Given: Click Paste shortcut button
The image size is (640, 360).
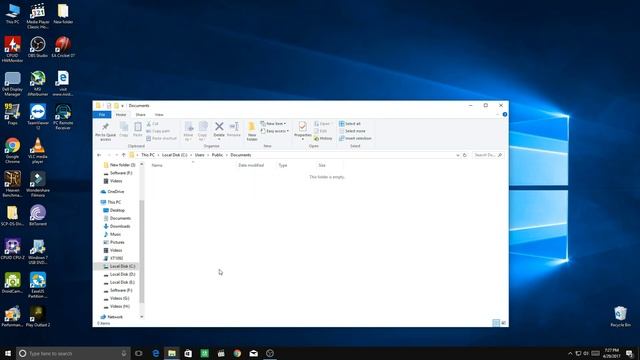Looking at the screenshot, I should point(161,138).
